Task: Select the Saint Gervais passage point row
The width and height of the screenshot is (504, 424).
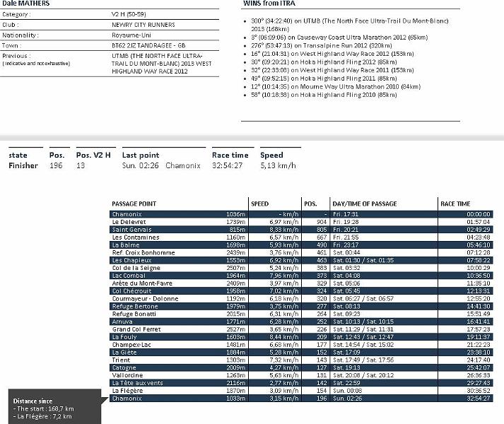Action: coord(300,229)
